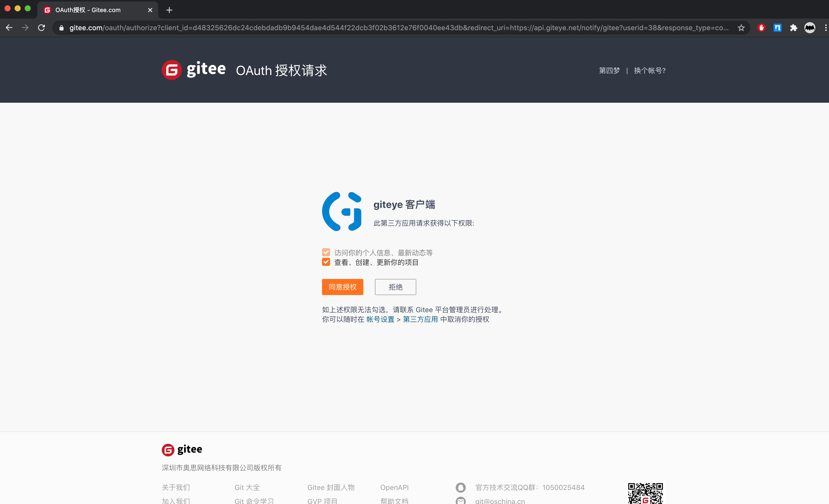The image size is (829, 504).
Task: Open the red hand ad-blocker extension
Action: 761,28
